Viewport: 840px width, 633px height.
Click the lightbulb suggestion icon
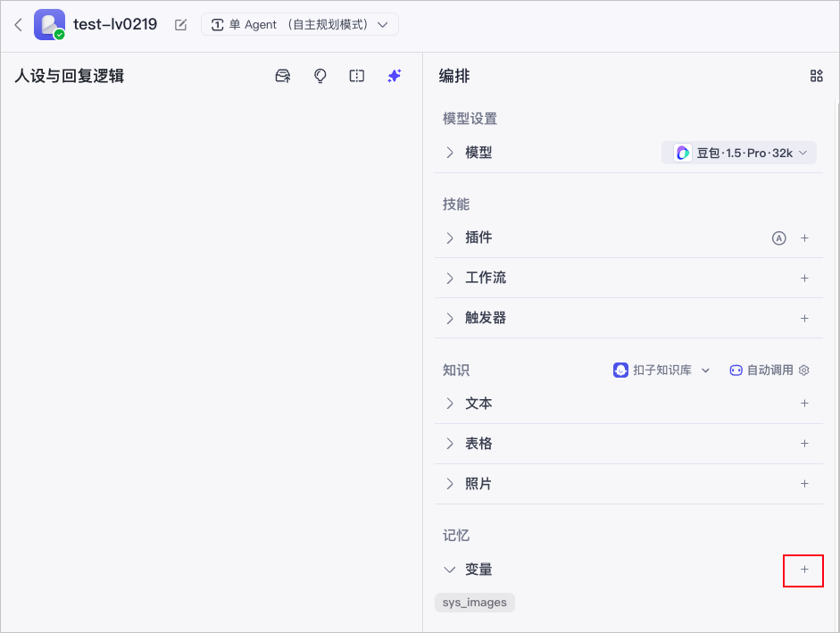(320, 76)
